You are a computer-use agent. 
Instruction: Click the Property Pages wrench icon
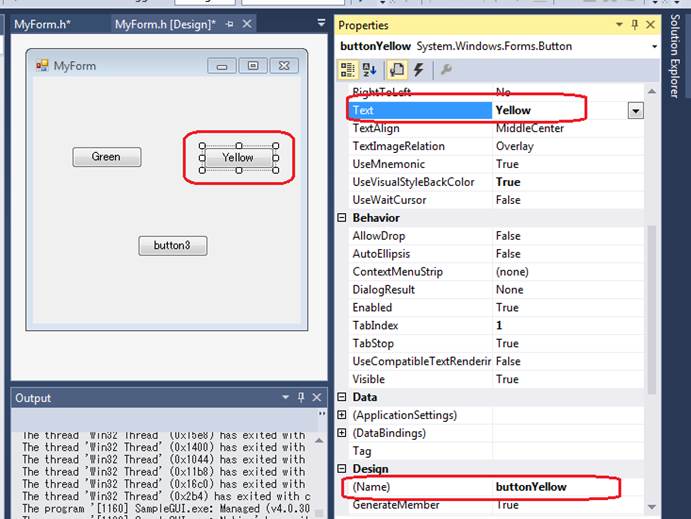click(446, 69)
